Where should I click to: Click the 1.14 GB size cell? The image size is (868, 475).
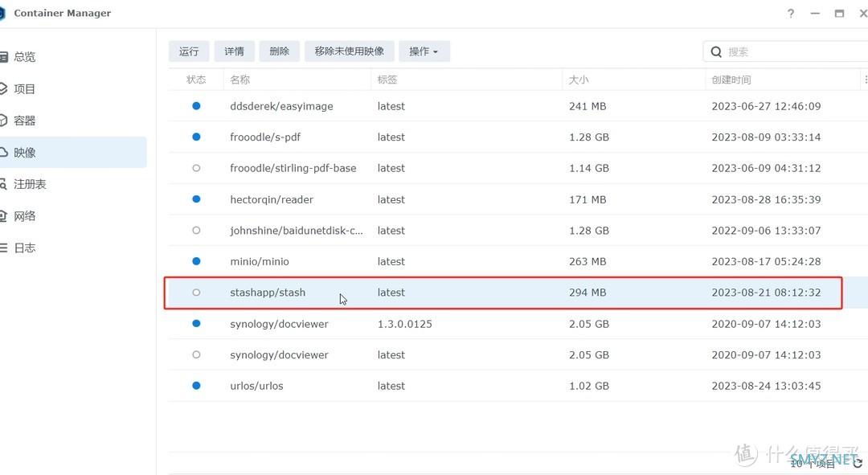[x=589, y=168]
